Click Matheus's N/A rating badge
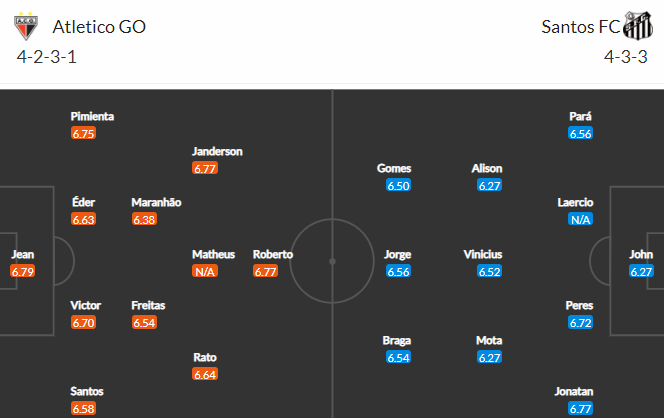 point(205,271)
